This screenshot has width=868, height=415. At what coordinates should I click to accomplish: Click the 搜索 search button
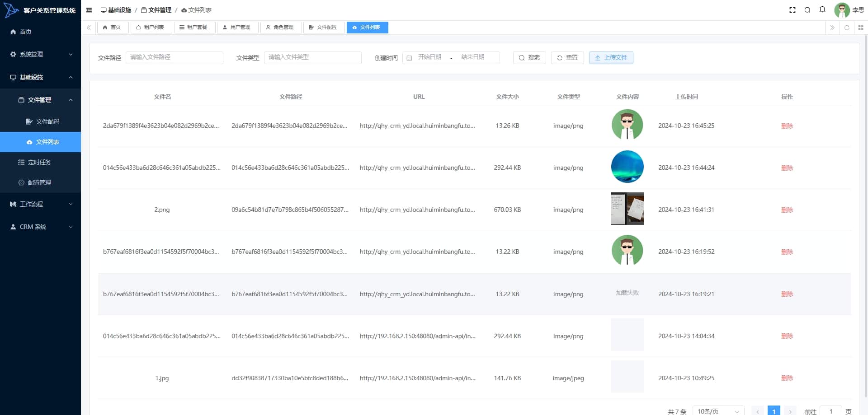[x=529, y=58]
